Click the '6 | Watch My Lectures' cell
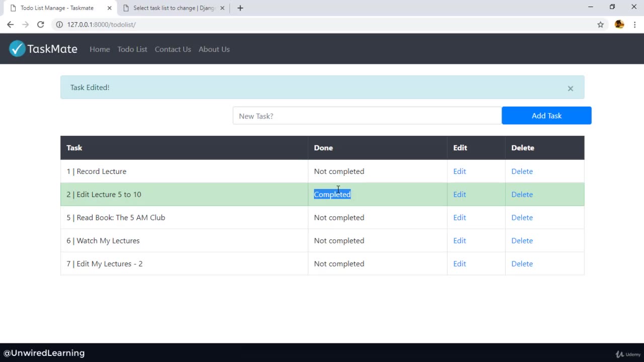 tap(184, 241)
